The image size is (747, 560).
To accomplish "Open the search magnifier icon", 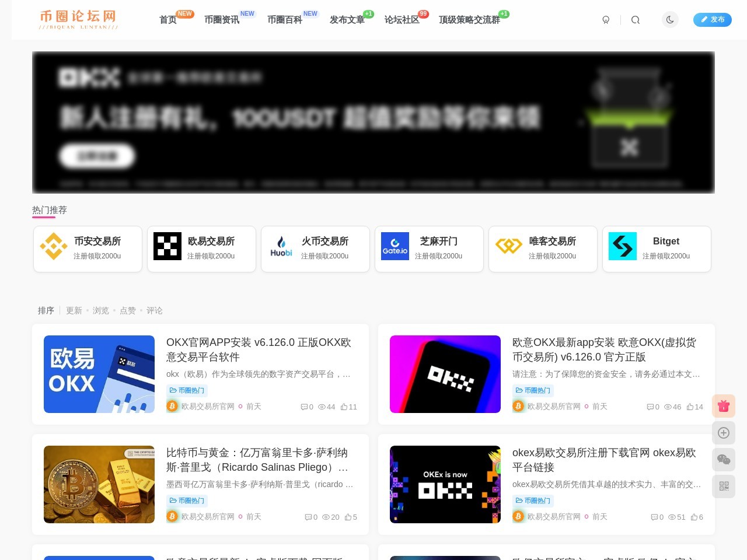I will tap(636, 20).
